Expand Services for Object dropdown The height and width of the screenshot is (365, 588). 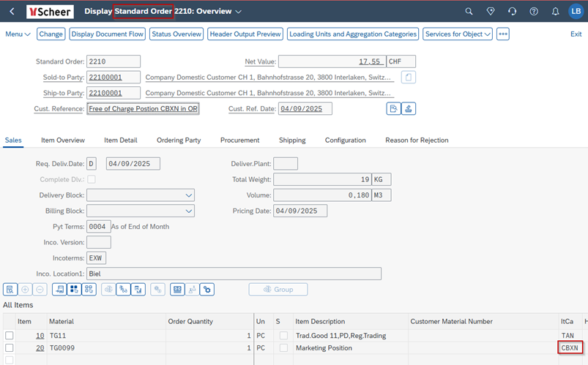458,34
